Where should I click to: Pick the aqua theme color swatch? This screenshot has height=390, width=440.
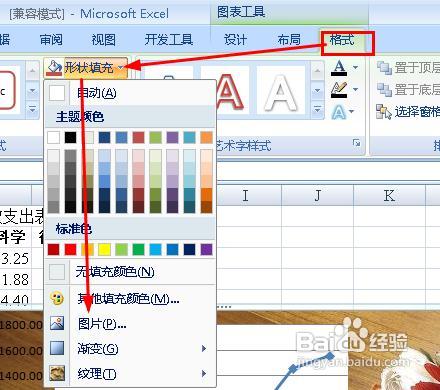tap(189, 137)
